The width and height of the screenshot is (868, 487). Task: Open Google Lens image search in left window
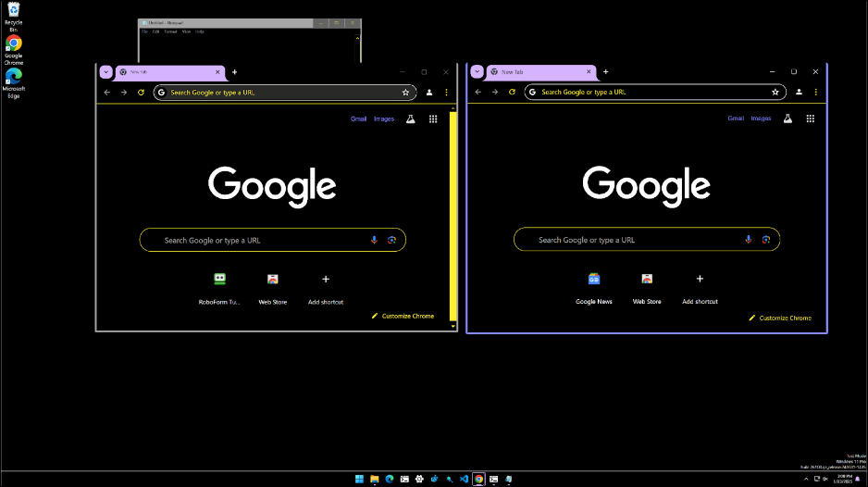point(391,240)
